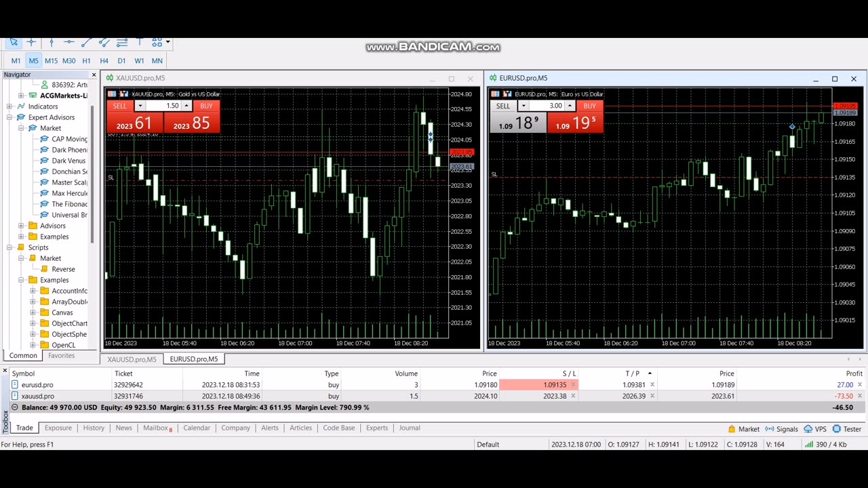Click BUY on the EURUSD chart
Image resolution: width=868 pixels, height=488 pixels.
point(589,106)
